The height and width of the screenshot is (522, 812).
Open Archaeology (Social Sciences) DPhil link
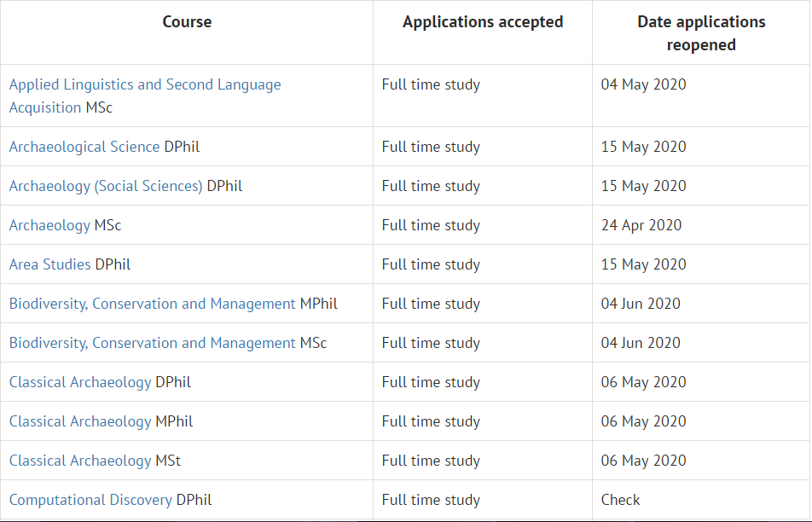coord(106,186)
